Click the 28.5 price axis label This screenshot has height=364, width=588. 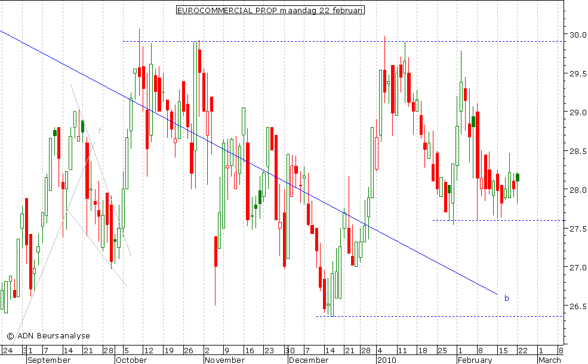tap(577, 151)
